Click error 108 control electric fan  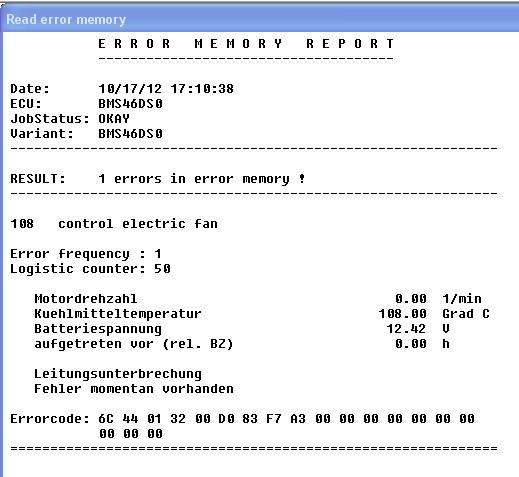tap(114, 224)
